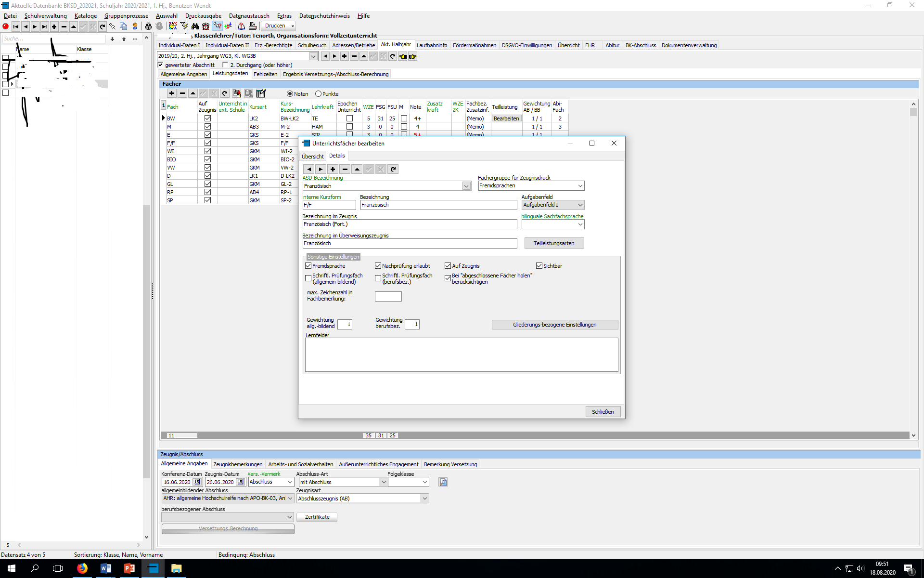Click the magnifier icon next to Folgeklasse
Viewport: 924px width, 578px height.
[443, 482]
